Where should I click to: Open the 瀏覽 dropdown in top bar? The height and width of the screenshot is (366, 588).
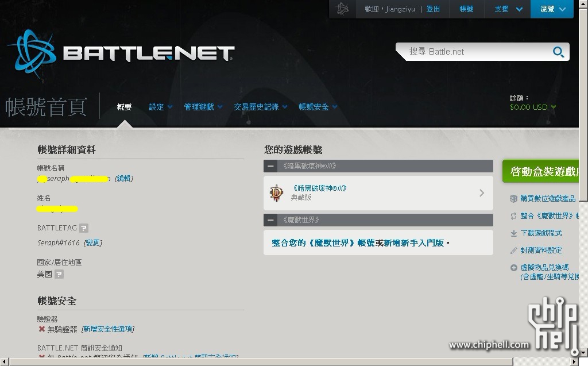552,9
